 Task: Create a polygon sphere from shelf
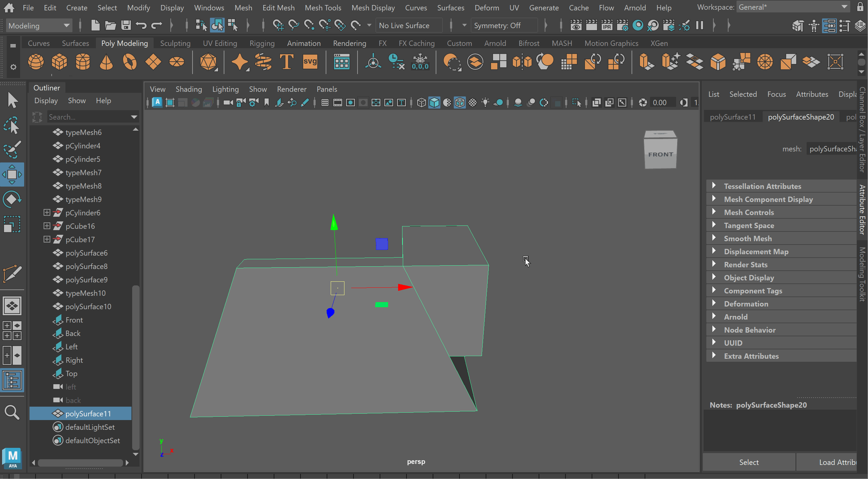[x=36, y=62]
